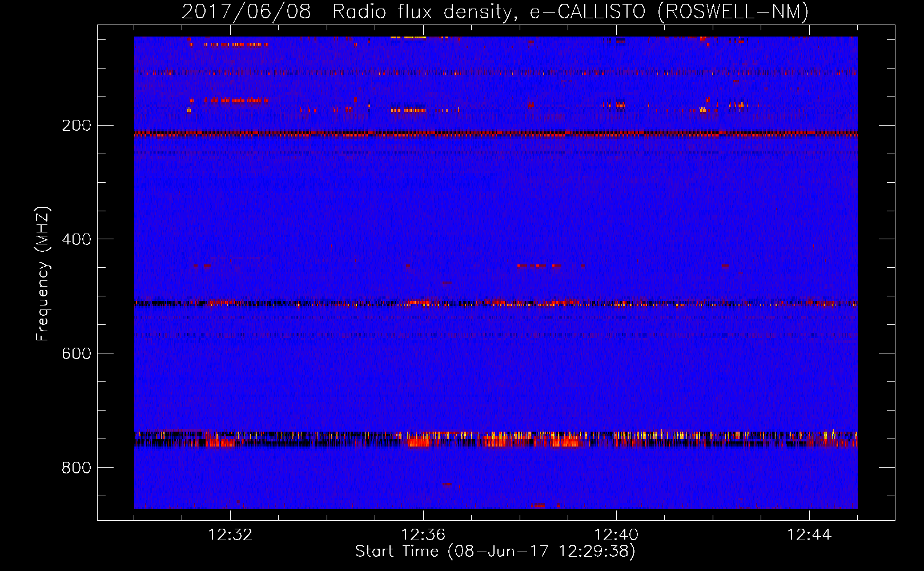Viewport: 924px width, 571px height.
Task: Click the 12:44 time tick label
Action: click(809, 535)
